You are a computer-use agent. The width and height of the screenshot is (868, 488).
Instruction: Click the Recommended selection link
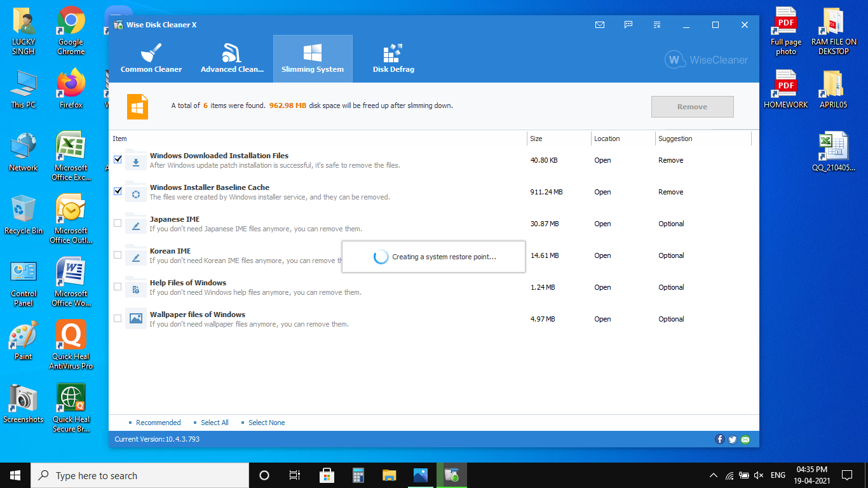pyautogui.click(x=158, y=423)
